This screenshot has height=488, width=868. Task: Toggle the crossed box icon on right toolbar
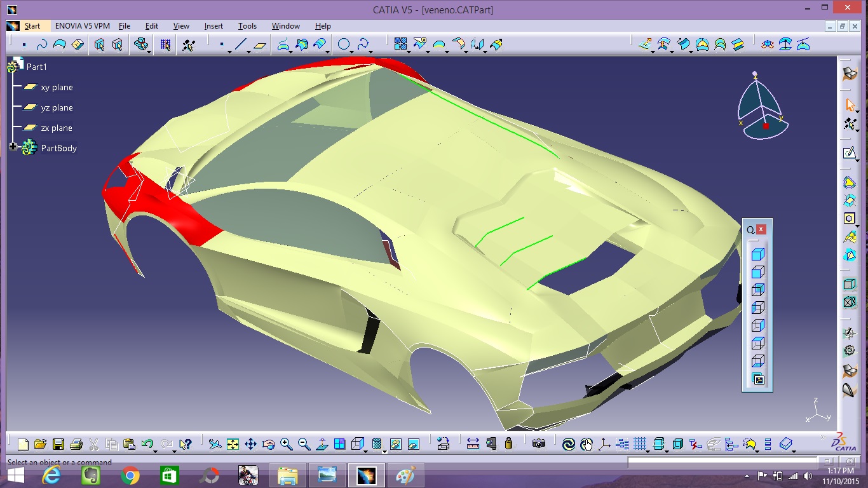pos(850,302)
